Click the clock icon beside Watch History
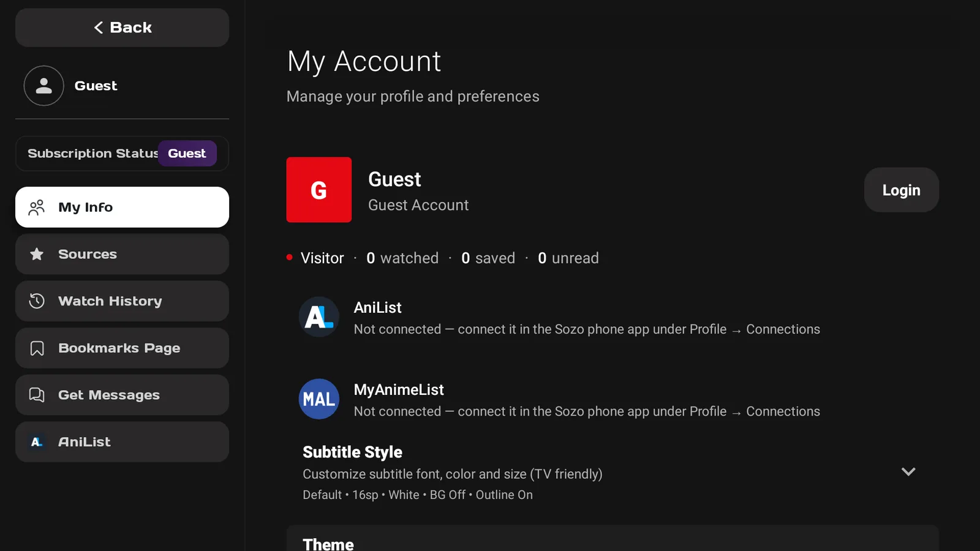The height and width of the screenshot is (551, 980). click(37, 301)
